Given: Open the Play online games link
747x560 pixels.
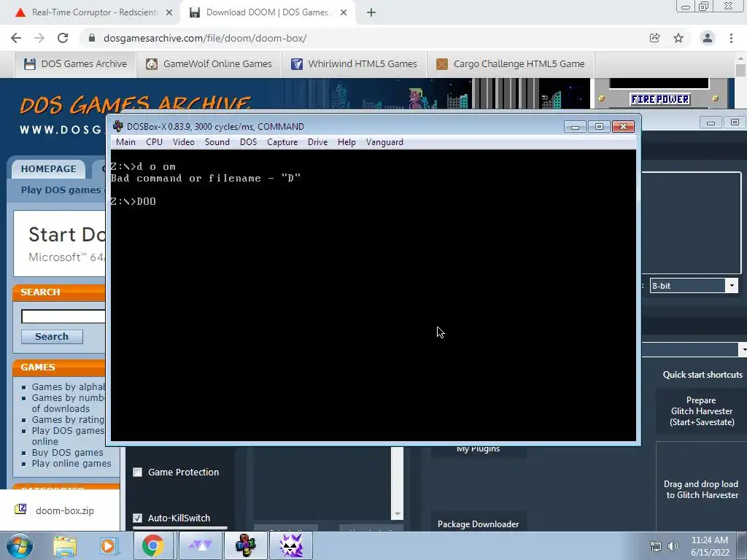Looking at the screenshot, I should coord(71,463).
